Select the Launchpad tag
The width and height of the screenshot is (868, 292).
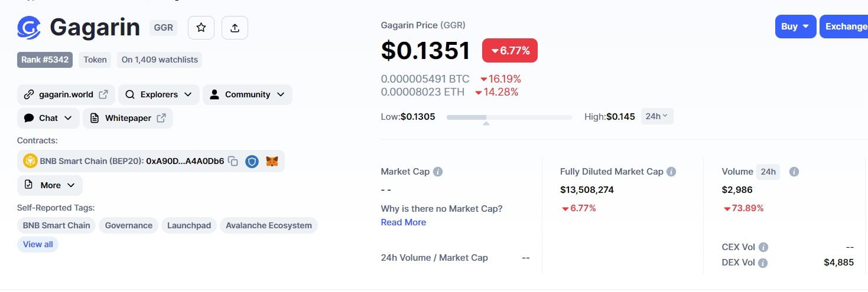[x=189, y=225]
